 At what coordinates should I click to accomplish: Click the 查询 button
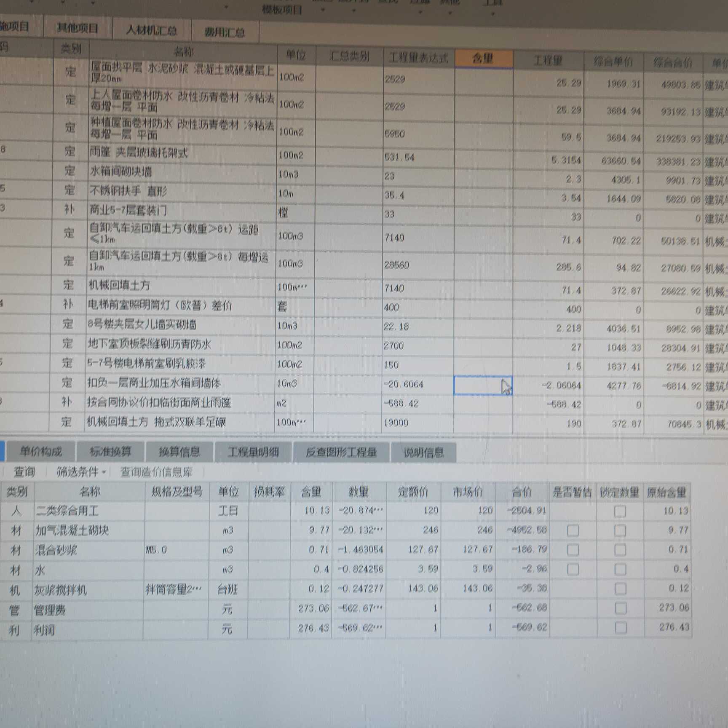point(24,472)
